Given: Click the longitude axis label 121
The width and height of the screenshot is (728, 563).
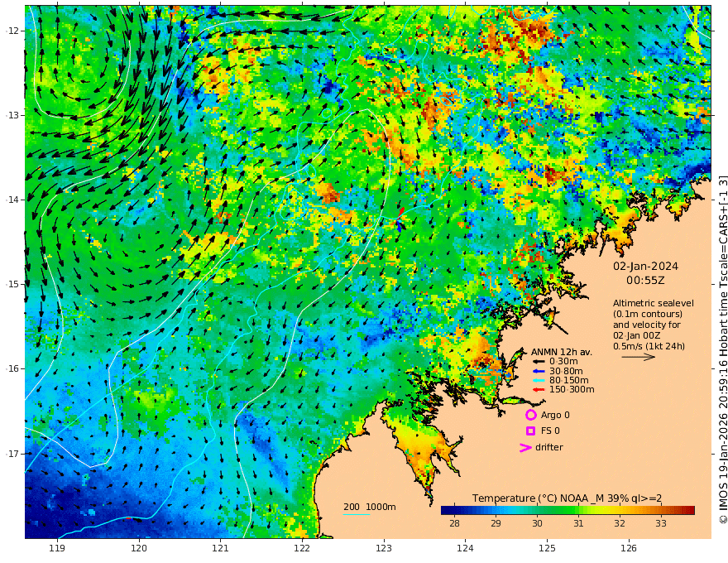Looking at the screenshot, I should 221,549.
